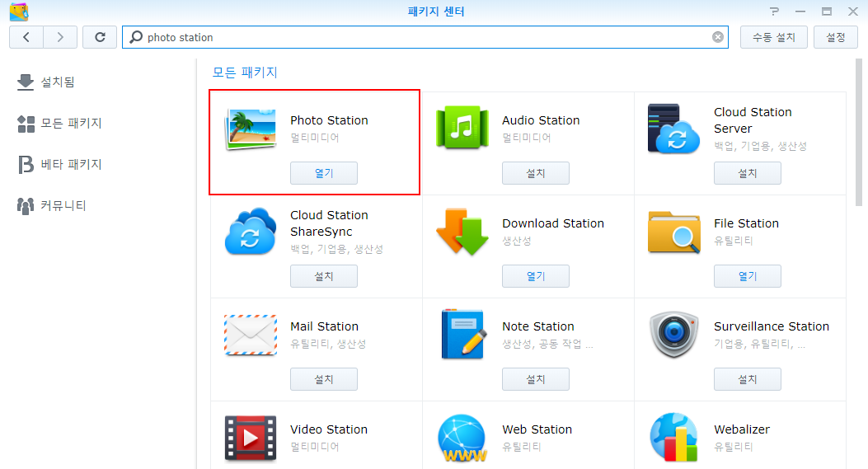The width and height of the screenshot is (868, 469).
Task: Install Audio Station with the 설치 button
Action: pyautogui.click(x=535, y=173)
